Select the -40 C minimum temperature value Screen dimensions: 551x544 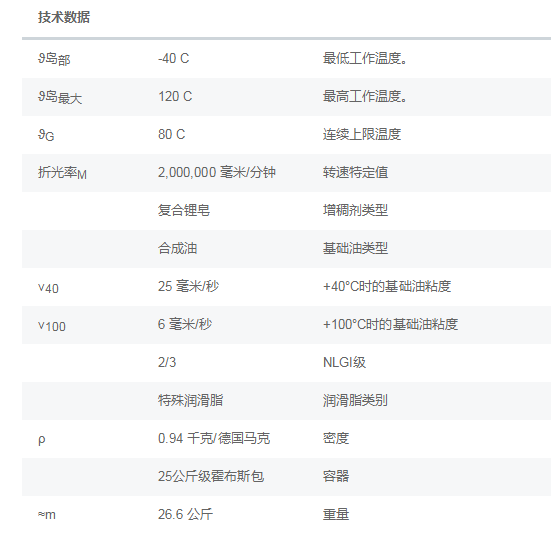click(x=174, y=58)
